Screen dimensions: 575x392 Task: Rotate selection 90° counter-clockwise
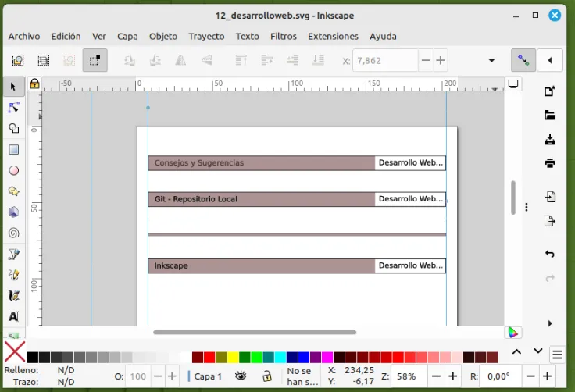[x=129, y=60]
